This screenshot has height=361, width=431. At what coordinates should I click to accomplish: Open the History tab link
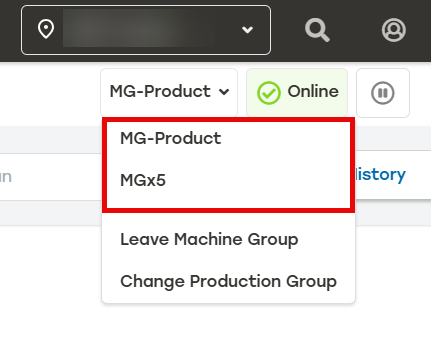(x=380, y=174)
